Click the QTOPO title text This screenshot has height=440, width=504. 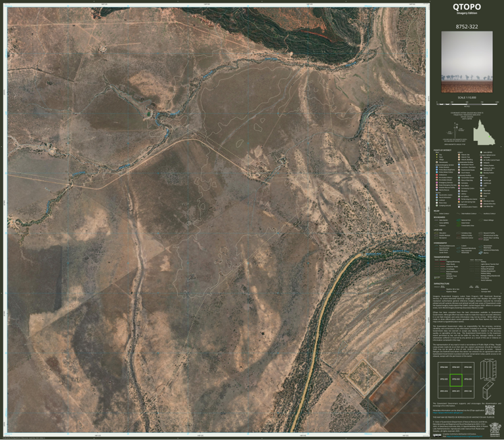point(467,7)
